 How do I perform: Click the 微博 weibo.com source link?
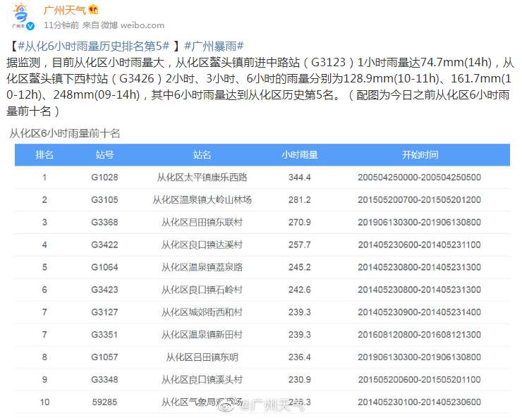(x=124, y=25)
